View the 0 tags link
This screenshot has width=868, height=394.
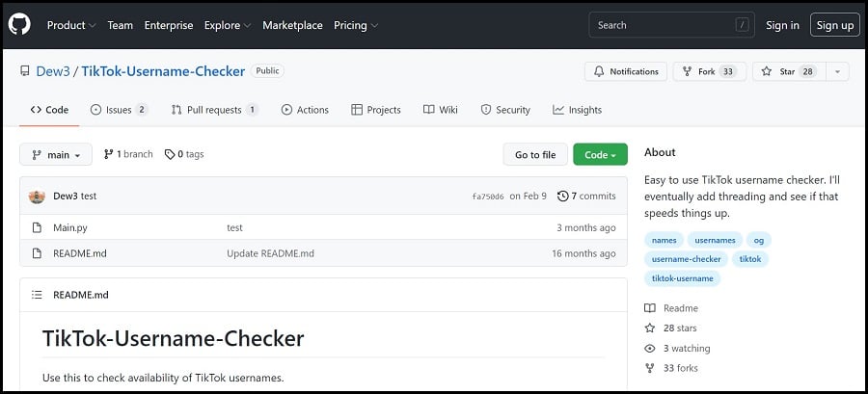[x=184, y=154]
